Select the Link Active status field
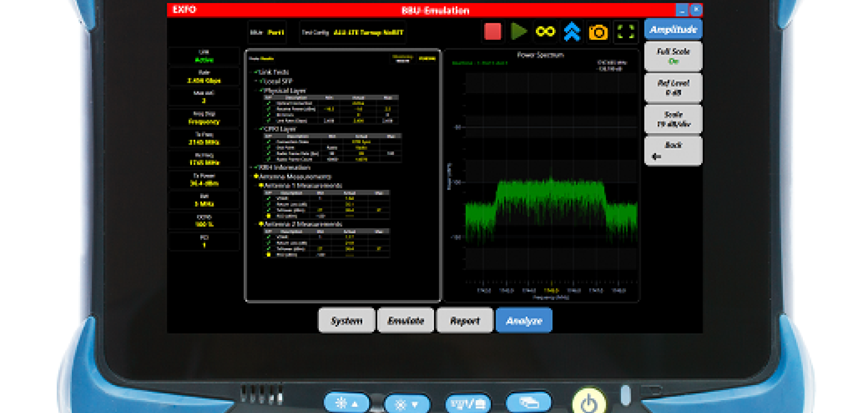Image resolution: width=868 pixels, height=413 pixels. tap(204, 56)
